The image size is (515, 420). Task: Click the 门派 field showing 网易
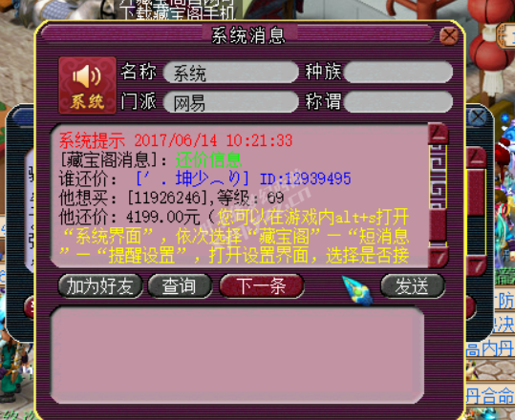[x=230, y=102]
